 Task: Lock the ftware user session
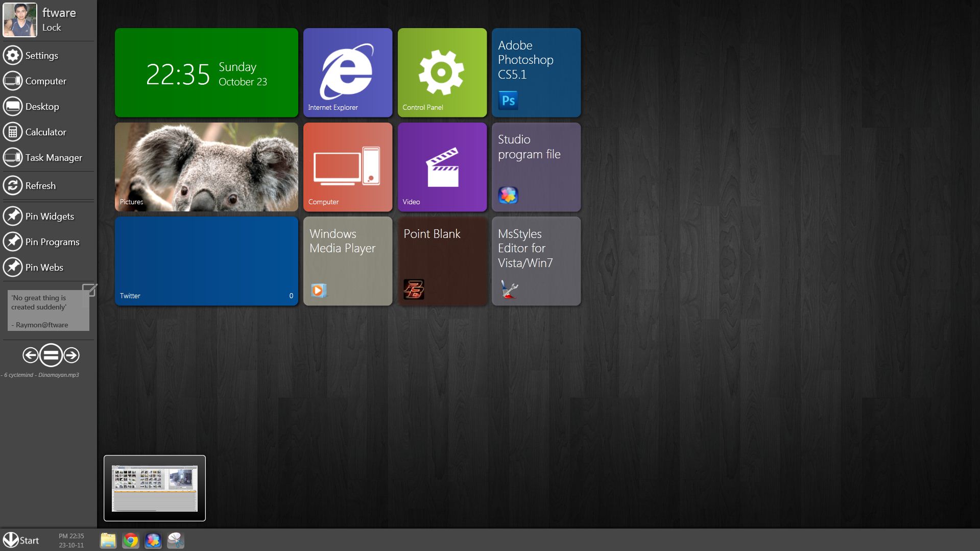click(52, 28)
